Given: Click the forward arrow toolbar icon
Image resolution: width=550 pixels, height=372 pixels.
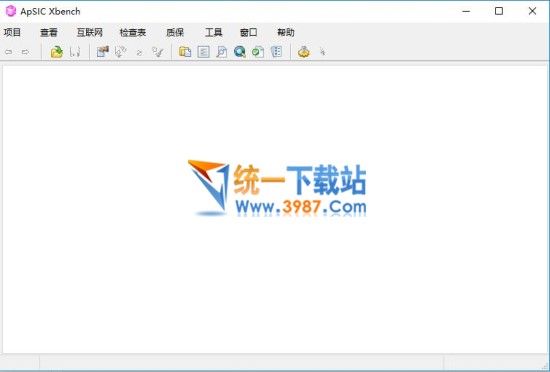Looking at the screenshot, I should [25, 52].
